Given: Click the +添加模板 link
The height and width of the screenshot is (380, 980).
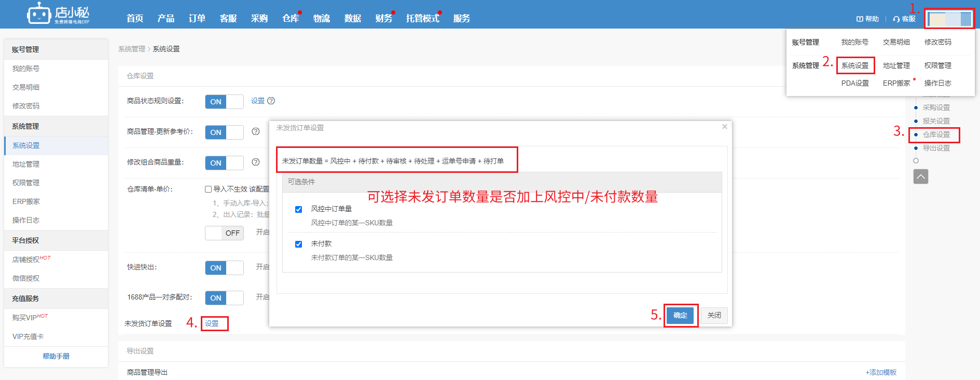Looking at the screenshot, I should [881, 372].
